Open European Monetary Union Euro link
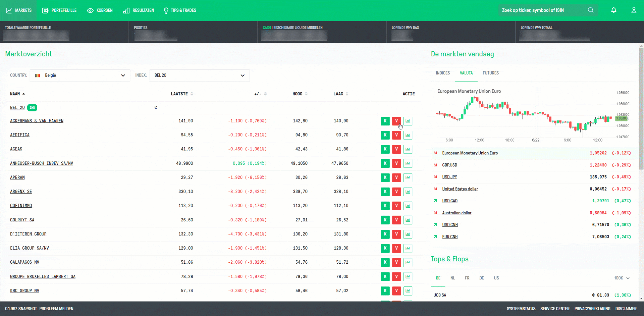 (x=470, y=153)
